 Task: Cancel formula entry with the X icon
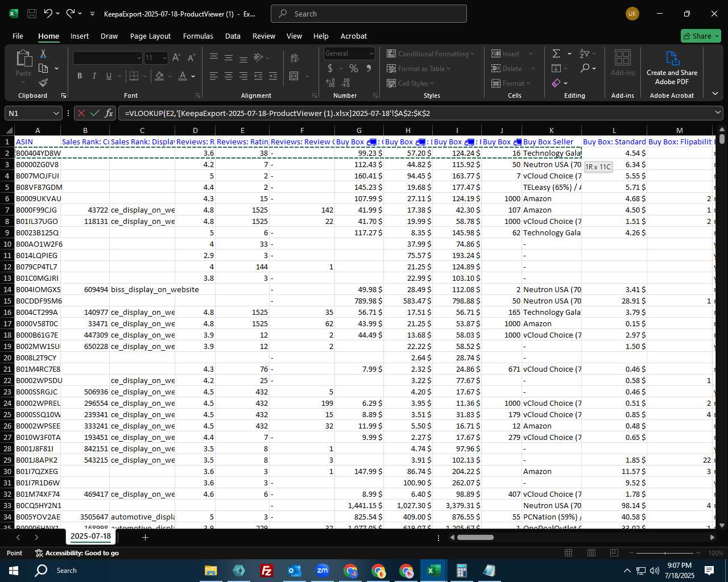pos(81,113)
